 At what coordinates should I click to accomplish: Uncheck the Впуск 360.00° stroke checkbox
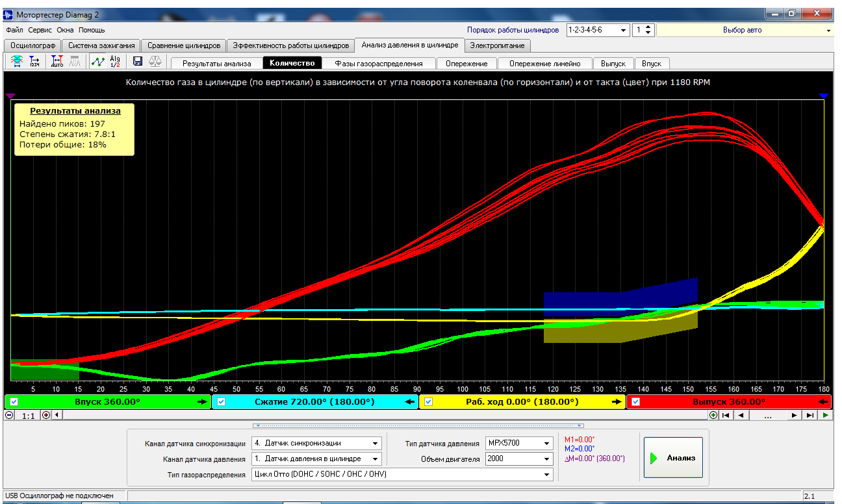pyautogui.click(x=14, y=401)
